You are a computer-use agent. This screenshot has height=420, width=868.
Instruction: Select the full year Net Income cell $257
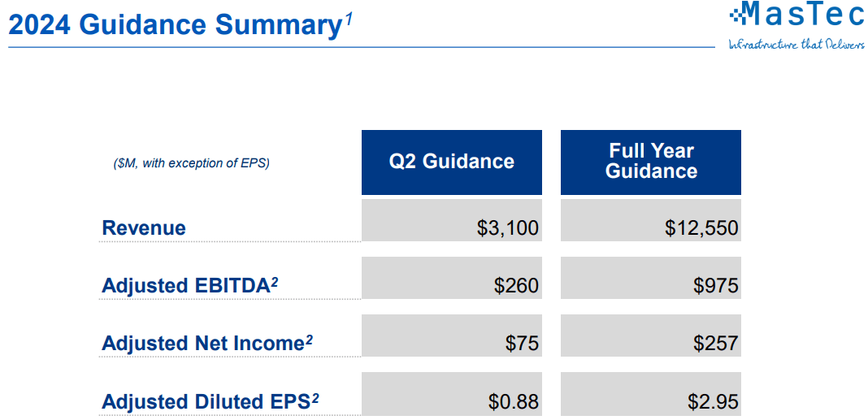[x=715, y=344]
